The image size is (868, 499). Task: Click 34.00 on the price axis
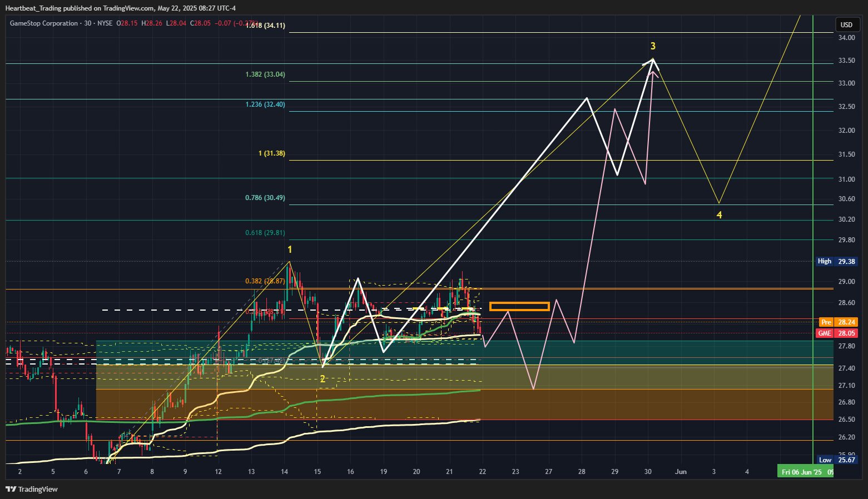pos(847,38)
